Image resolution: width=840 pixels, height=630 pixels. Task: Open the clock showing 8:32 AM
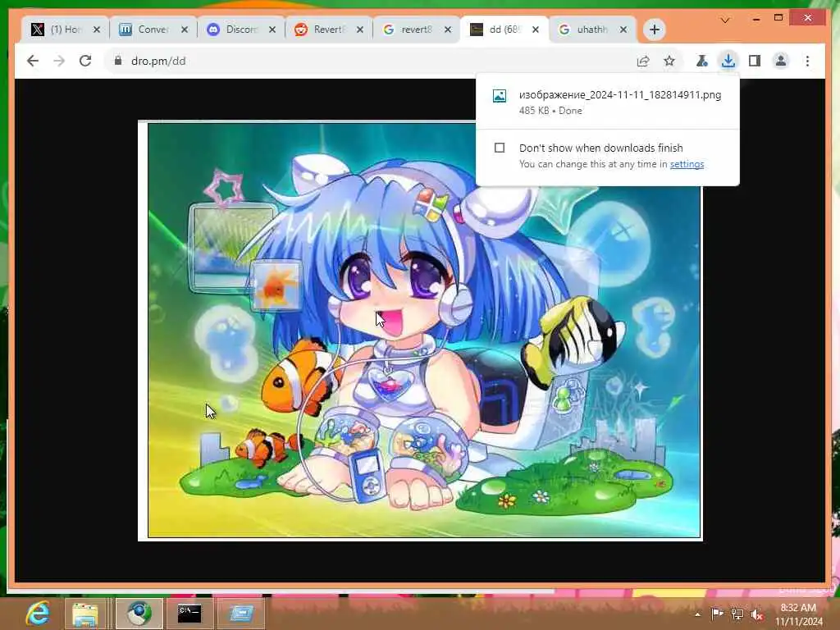click(x=799, y=614)
